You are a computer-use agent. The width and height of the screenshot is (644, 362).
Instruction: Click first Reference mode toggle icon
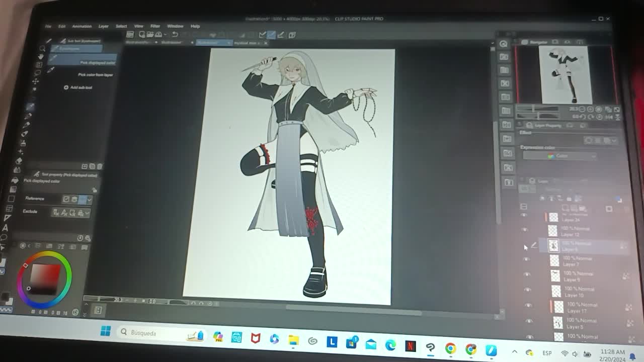66,199
